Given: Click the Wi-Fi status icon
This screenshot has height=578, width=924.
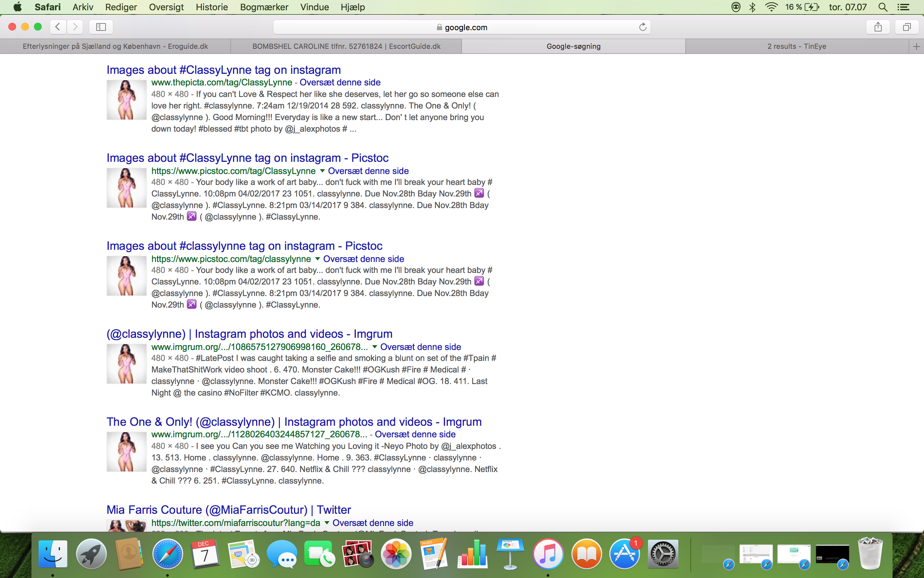Looking at the screenshot, I should pos(771,7).
